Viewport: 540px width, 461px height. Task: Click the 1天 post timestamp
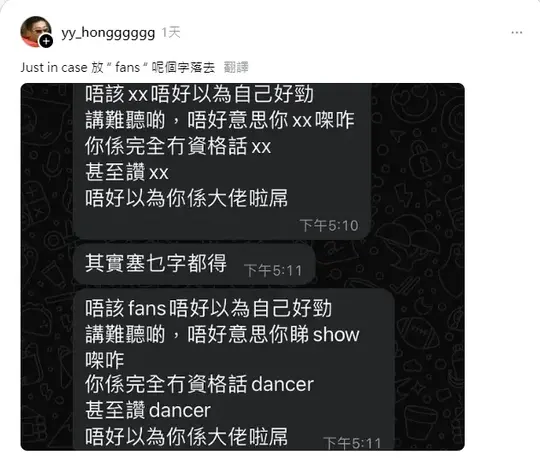coord(171,33)
